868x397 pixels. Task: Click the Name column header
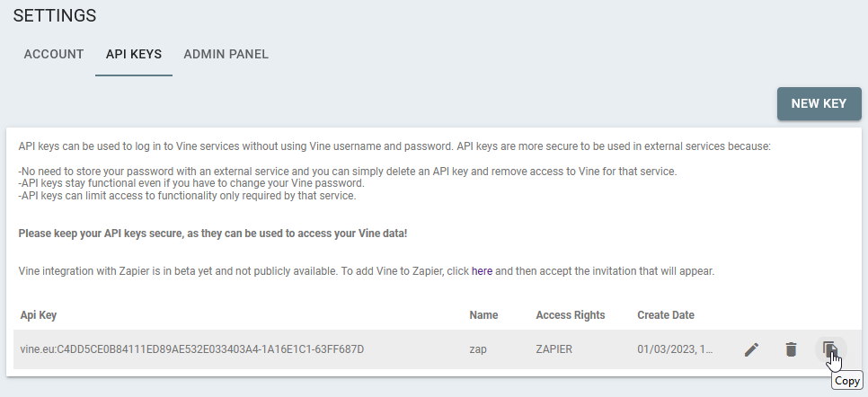(x=483, y=315)
